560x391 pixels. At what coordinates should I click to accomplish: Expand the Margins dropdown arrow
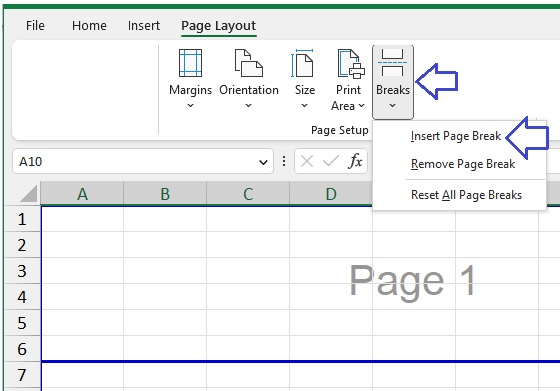coord(190,105)
